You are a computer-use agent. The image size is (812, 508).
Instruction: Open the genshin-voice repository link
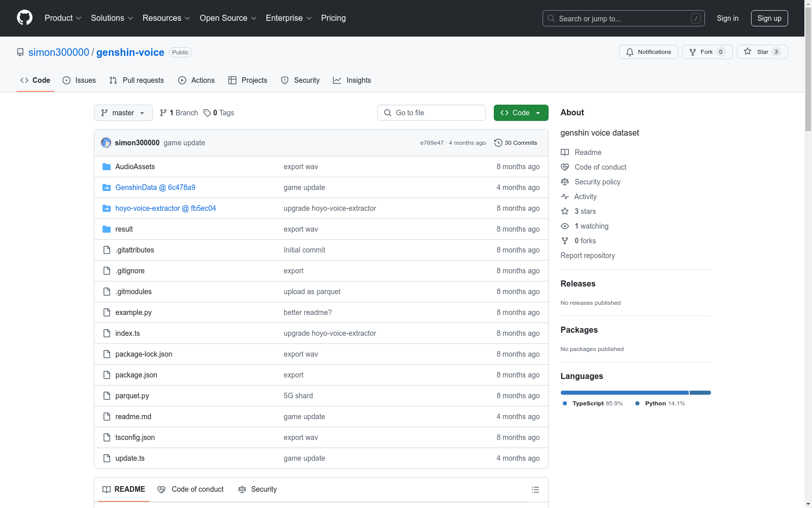point(130,52)
